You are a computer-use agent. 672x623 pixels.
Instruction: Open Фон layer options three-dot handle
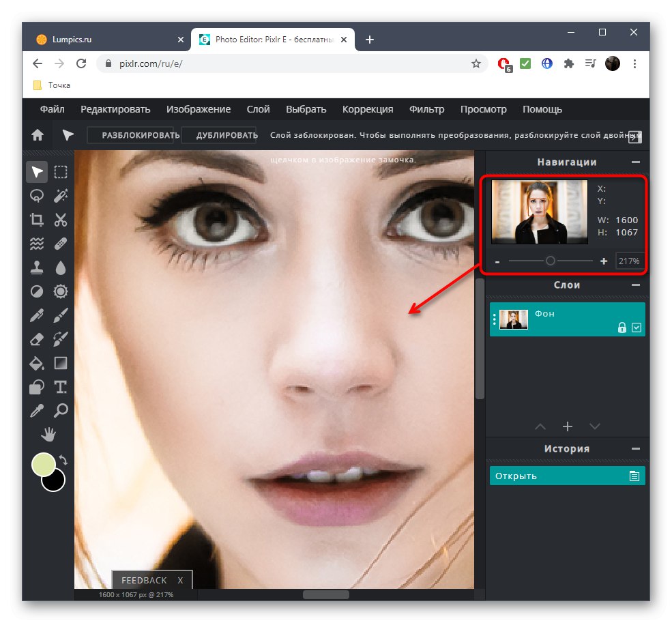click(495, 319)
